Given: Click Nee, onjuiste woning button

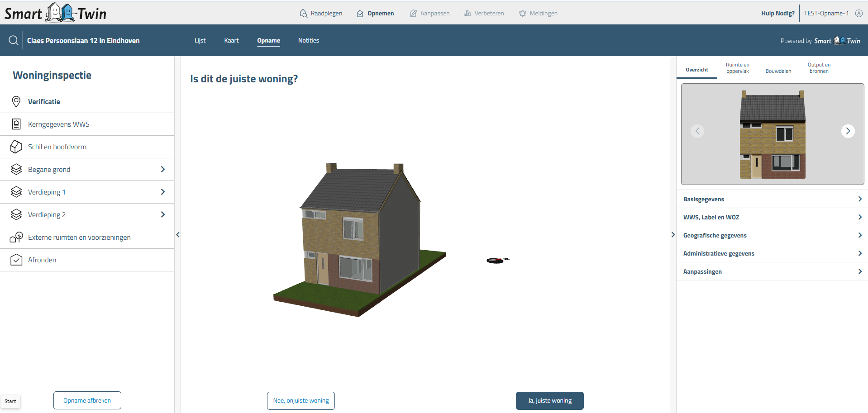Looking at the screenshot, I should coord(301,401).
